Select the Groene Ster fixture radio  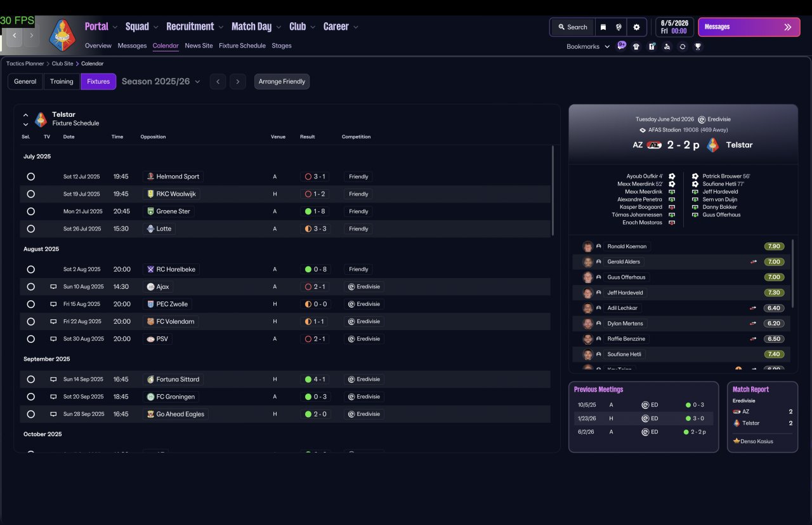[30, 211]
